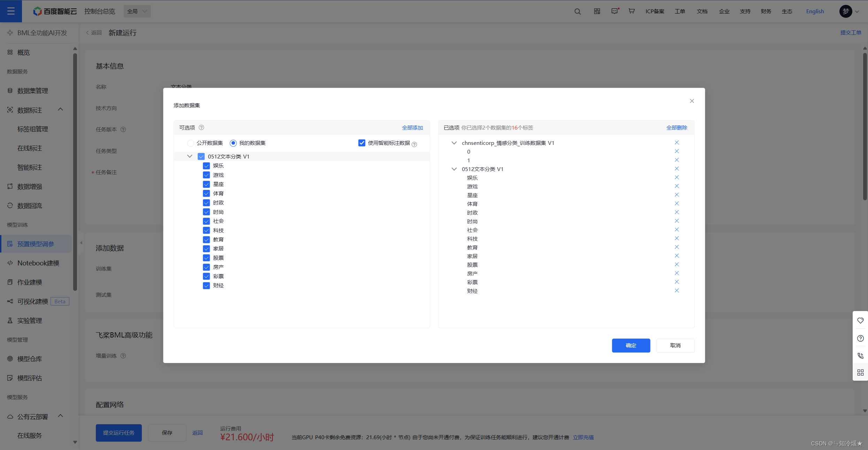Click the main page vertical scrollbar
The height and width of the screenshot is (450, 868).
(865, 126)
